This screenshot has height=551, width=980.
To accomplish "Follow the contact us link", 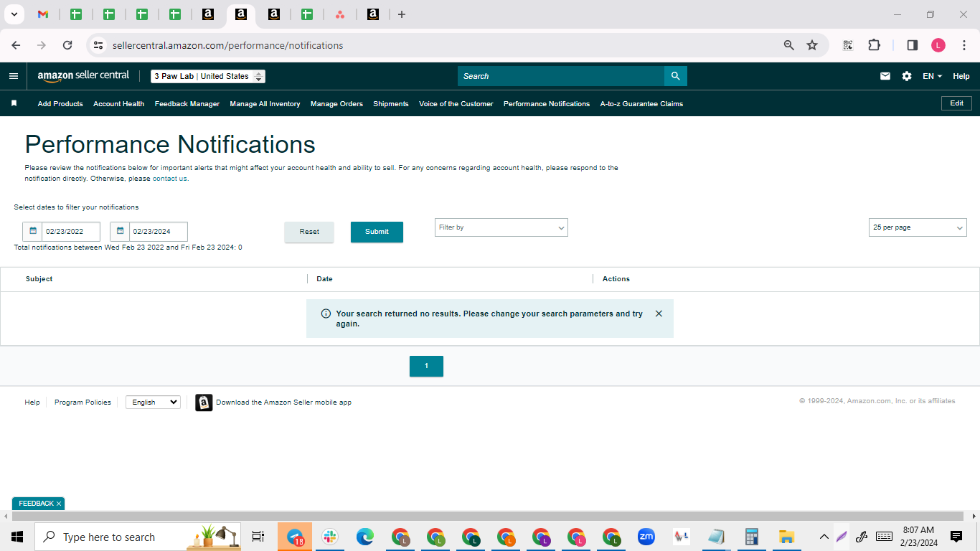I will click(x=170, y=179).
